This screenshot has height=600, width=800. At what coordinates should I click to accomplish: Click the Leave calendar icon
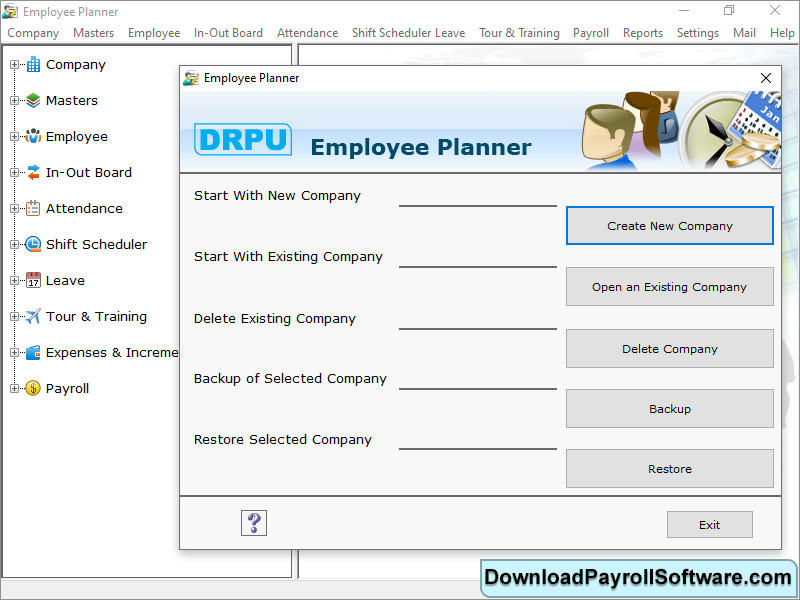pyautogui.click(x=33, y=280)
